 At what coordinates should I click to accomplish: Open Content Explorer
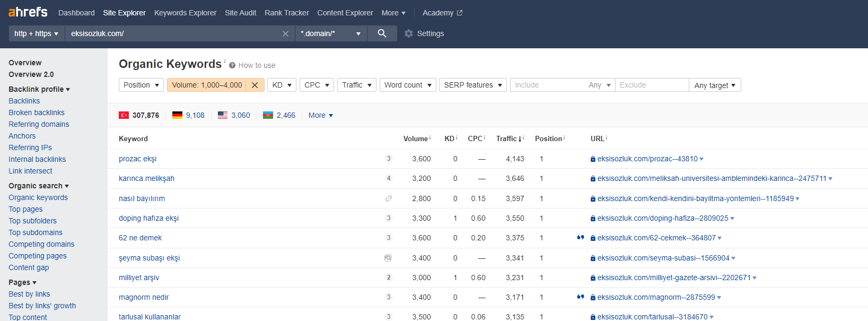click(345, 13)
